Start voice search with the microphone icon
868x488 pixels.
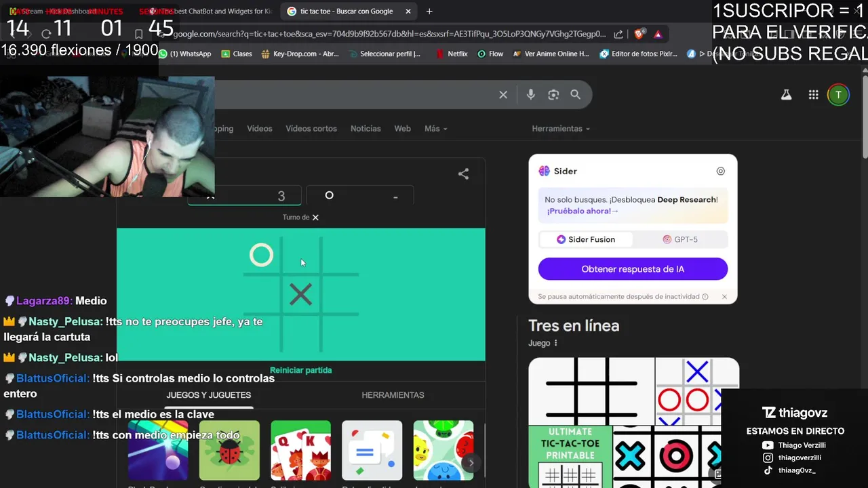pos(531,95)
